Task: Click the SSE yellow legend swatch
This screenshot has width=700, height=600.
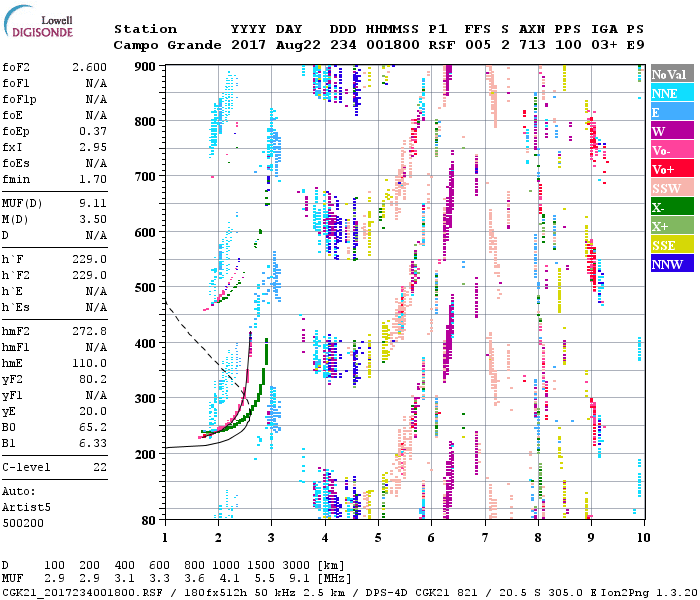Action: tap(669, 246)
